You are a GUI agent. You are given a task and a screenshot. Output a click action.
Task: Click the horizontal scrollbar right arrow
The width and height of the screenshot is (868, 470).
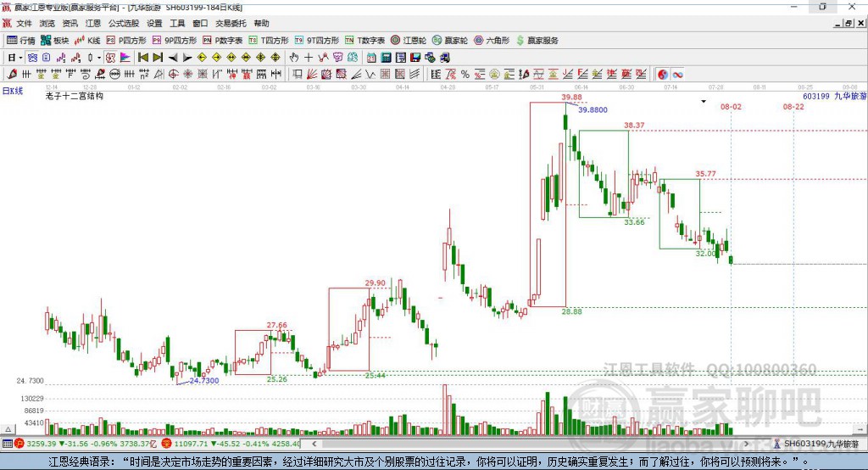point(746,444)
